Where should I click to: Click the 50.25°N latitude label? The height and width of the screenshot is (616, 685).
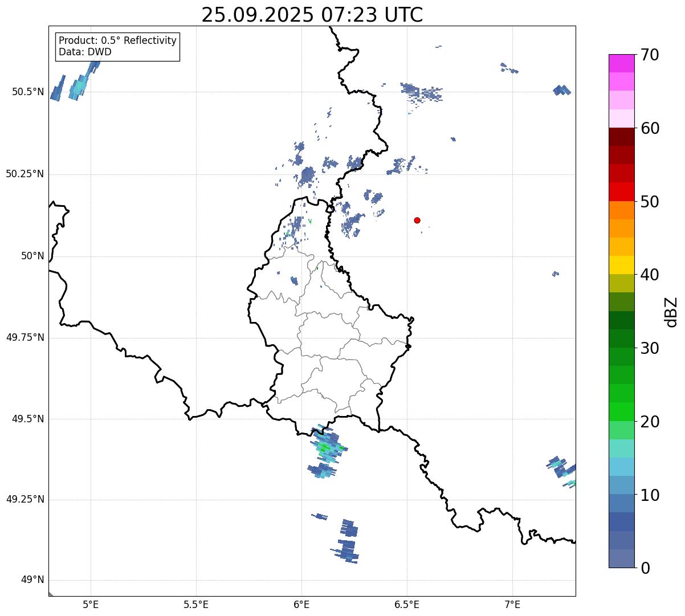[25, 174]
